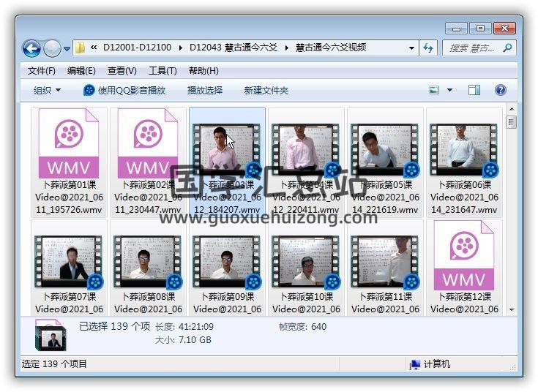Viewport: 538px width, 392px height.
Task: Click the Forward navigation arrow button
Action: (x=52, y=48)
